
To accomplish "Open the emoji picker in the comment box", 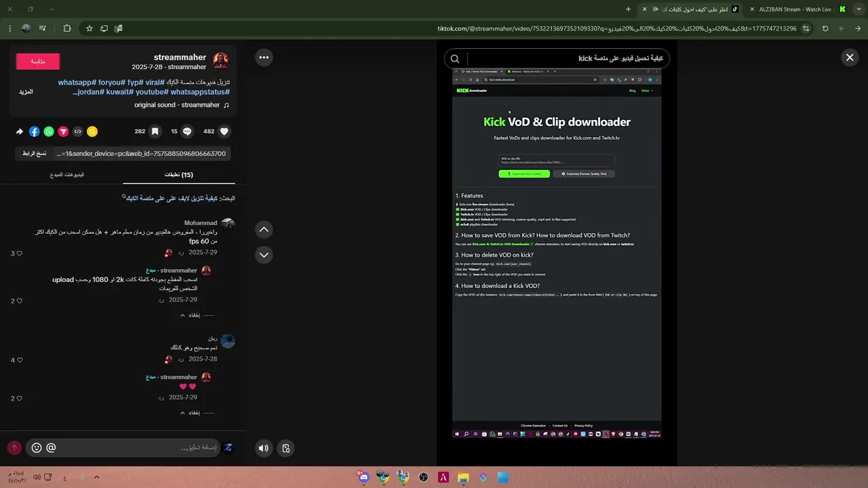I will click(x=37, y=448).
